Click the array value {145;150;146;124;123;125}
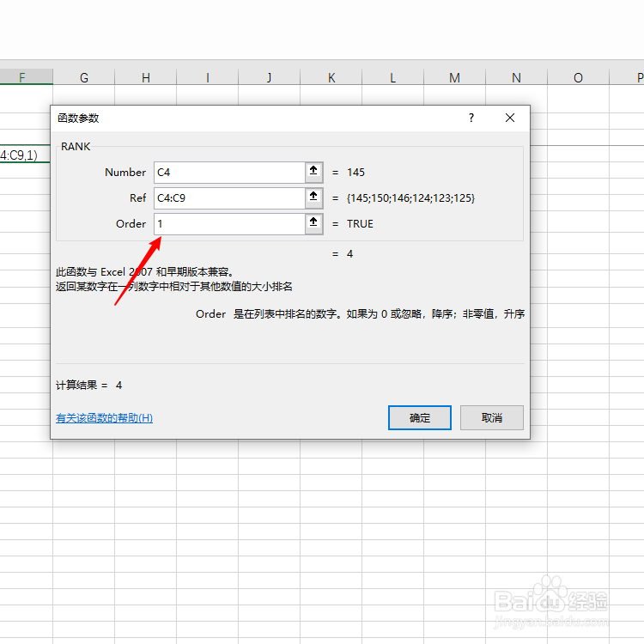This screenshot has width=644, height=644. click(x=410, y=198)
